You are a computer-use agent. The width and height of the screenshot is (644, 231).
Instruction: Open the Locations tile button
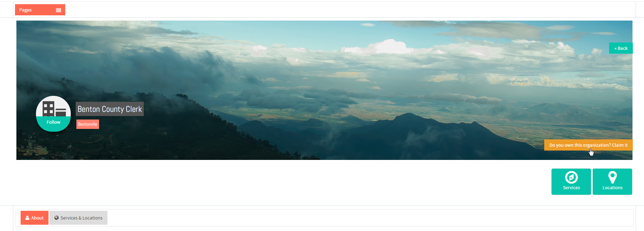[612, 182]
